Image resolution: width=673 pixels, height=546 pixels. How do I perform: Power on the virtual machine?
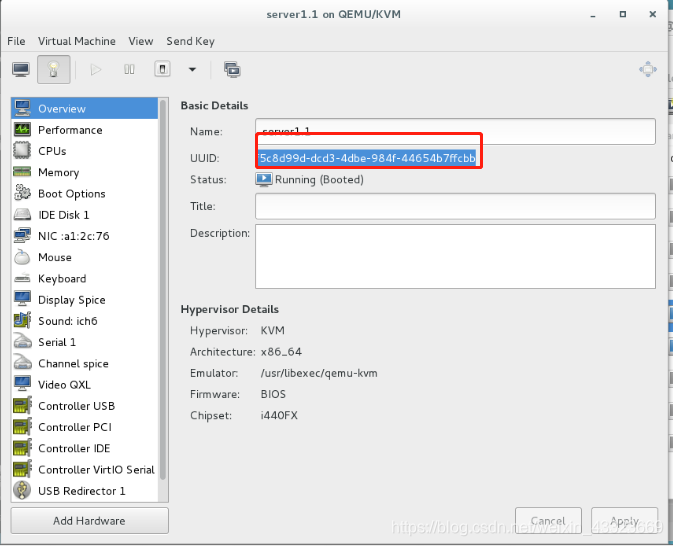pyautogui.click(x=96, y=69)
